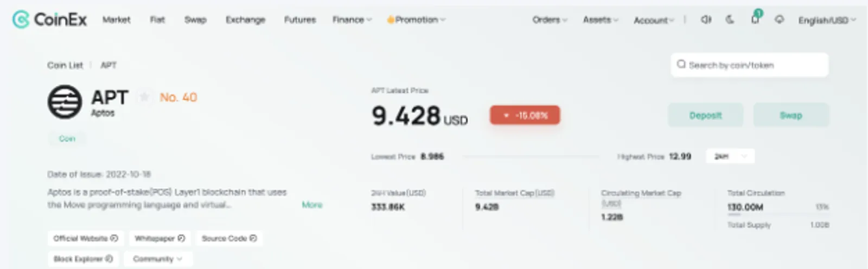868x269 pixels.
Task: Favorite APT with the star icon
Action: [144, 97]
